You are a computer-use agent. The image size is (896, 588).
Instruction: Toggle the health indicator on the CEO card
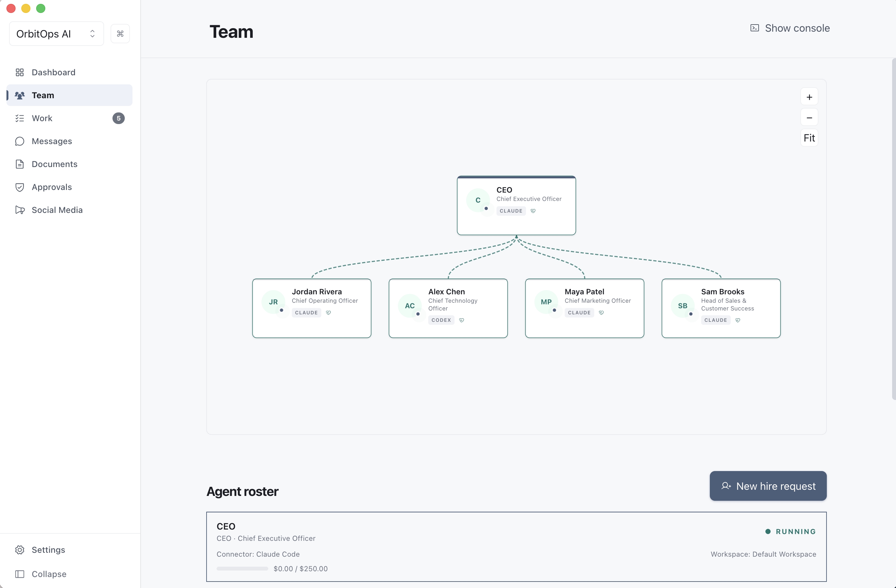(533, 211)
